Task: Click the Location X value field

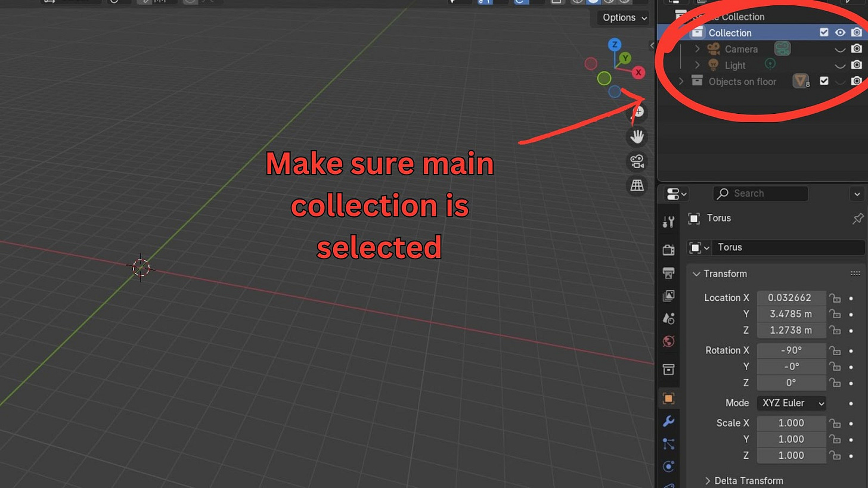Action: click(x=792, y=298)
